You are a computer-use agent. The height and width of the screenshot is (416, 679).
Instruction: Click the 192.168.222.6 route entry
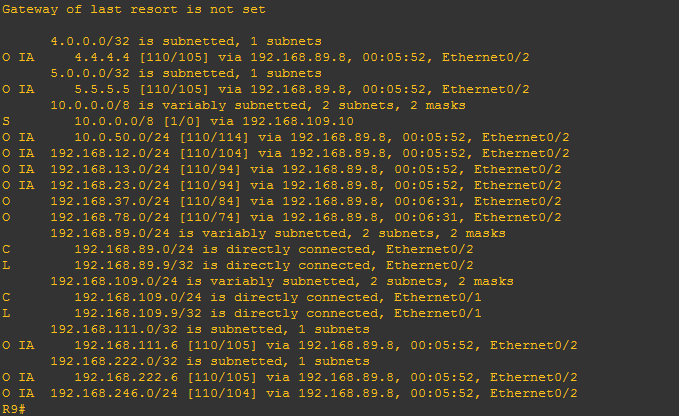(x=290, y=377)
